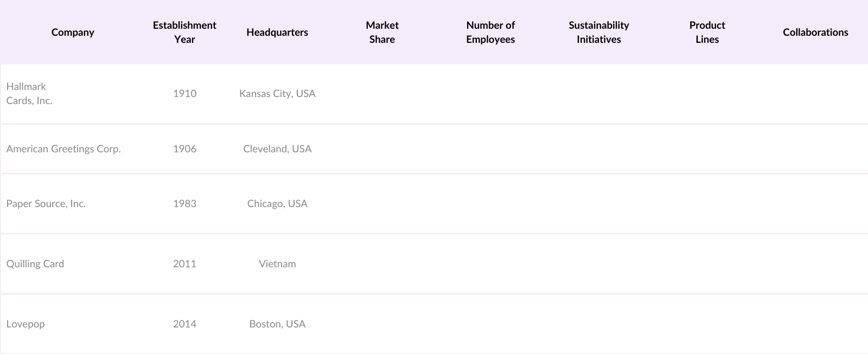The width and height of the screenshot is (868, 354).
Task: Click the Product Lines column header
Action: click(x=707, y=32)
